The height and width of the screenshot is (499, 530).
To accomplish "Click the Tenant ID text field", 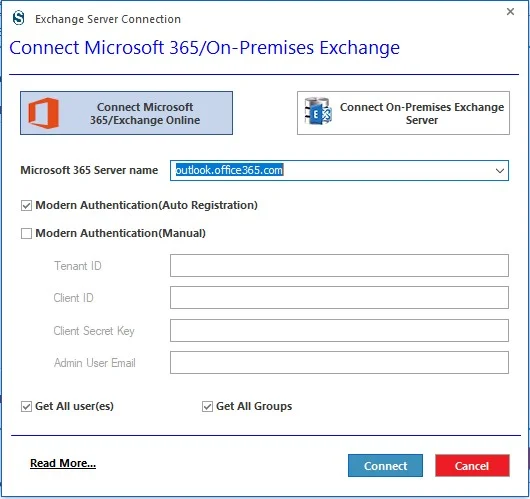I will coord(339,266).
